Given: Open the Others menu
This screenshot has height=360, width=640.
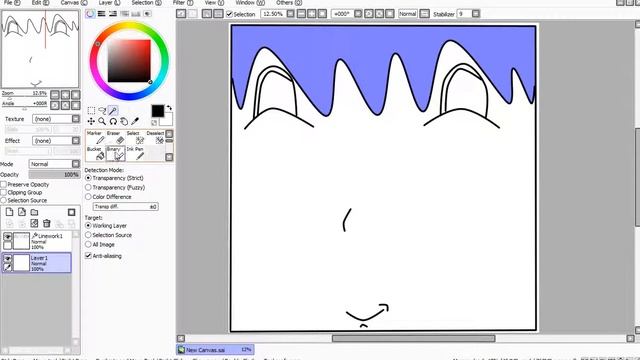Looking at the screenshot, I should (289, 2).
